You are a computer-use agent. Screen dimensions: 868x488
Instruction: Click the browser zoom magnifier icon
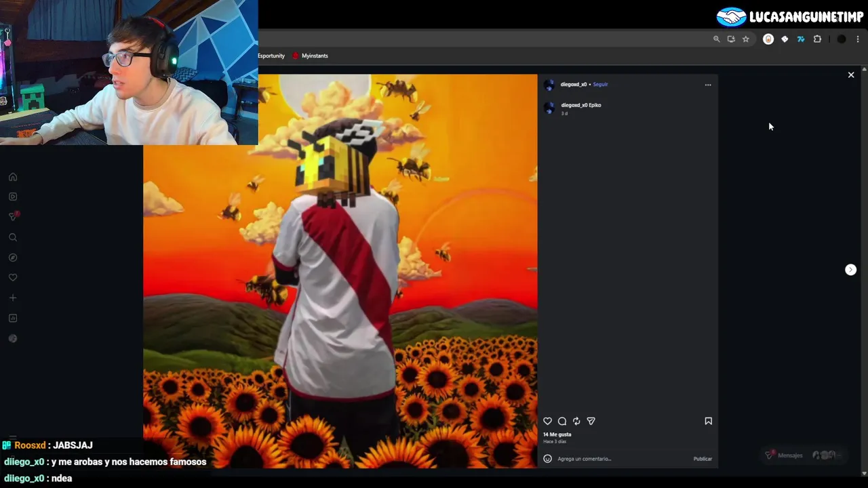point(716,39)
